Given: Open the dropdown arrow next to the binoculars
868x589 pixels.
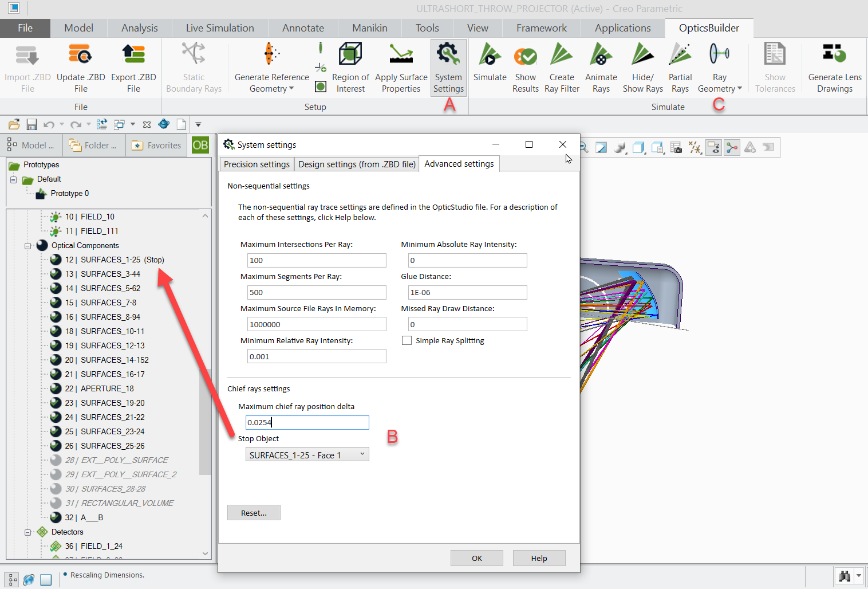Looking at the screenshot, I should point(858,576).
